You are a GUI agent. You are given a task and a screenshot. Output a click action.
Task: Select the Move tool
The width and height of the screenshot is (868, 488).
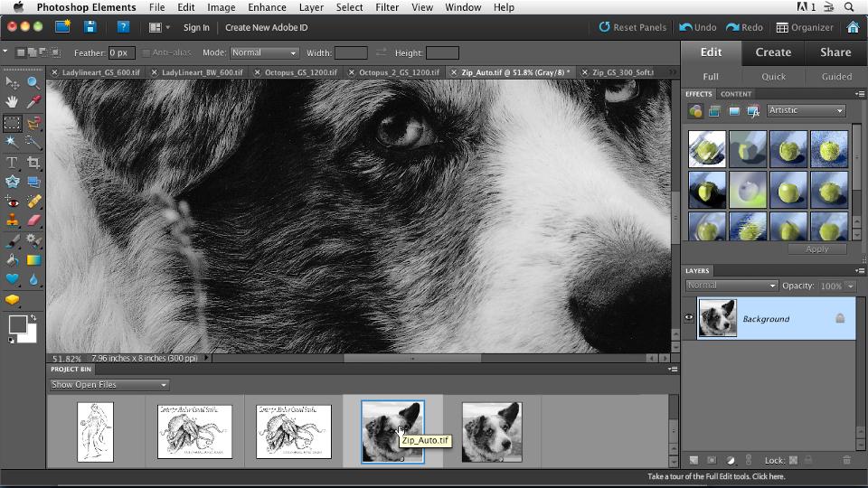coord(12,83)
